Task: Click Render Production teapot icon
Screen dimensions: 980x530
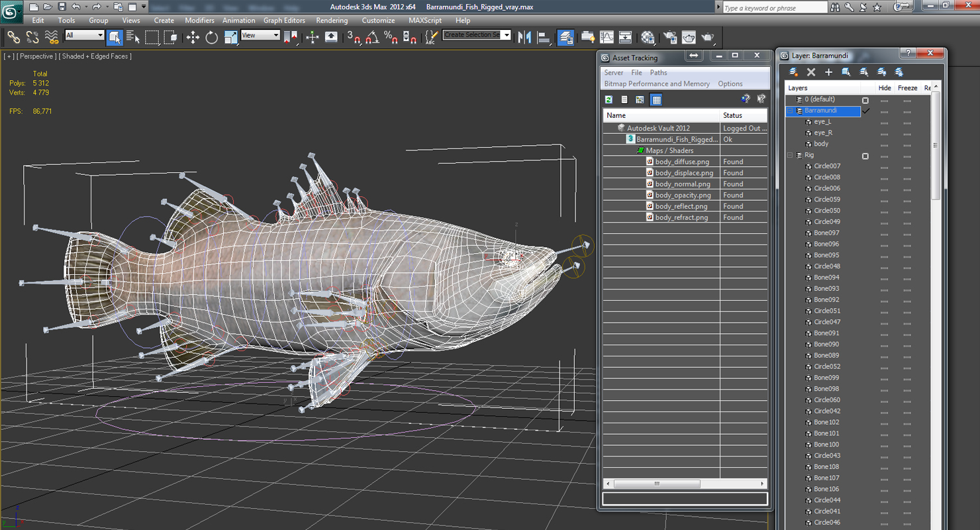Action: click(x=708, y=37)
